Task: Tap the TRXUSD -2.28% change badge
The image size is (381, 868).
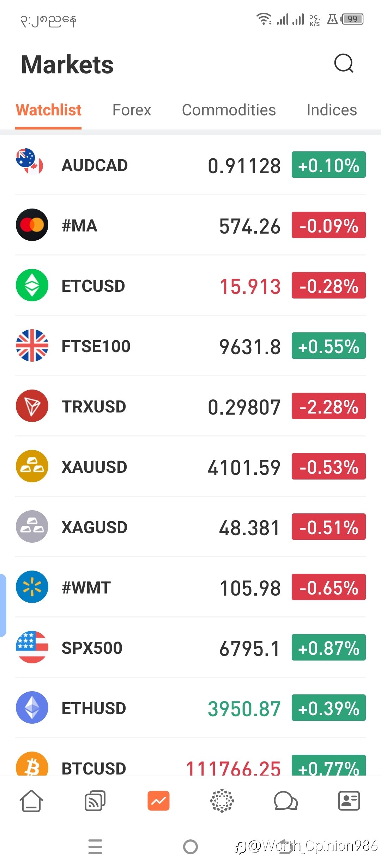Action: 328,406
